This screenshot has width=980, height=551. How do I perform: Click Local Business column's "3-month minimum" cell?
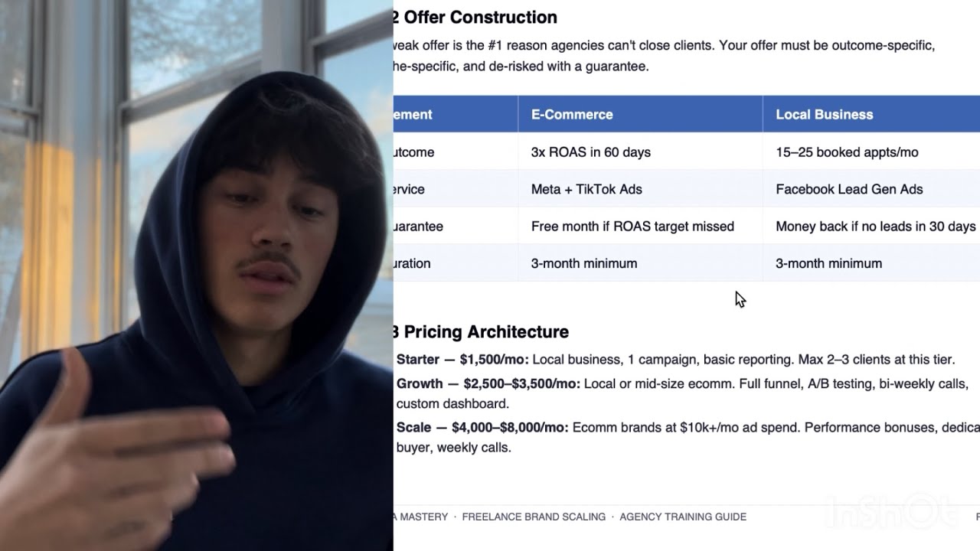pyautogui.click(x=828, y=263)
